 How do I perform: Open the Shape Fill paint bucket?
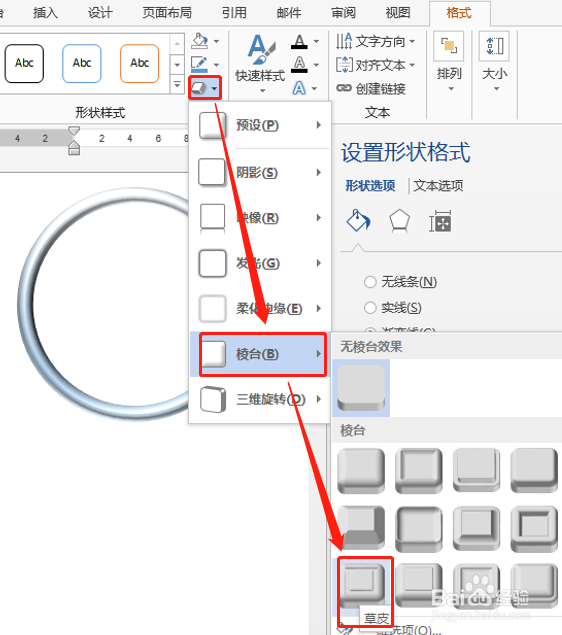tap(200, 41)
